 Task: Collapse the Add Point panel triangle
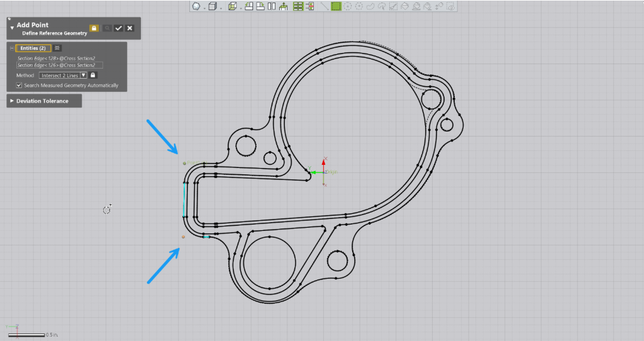tap(12, 28)
